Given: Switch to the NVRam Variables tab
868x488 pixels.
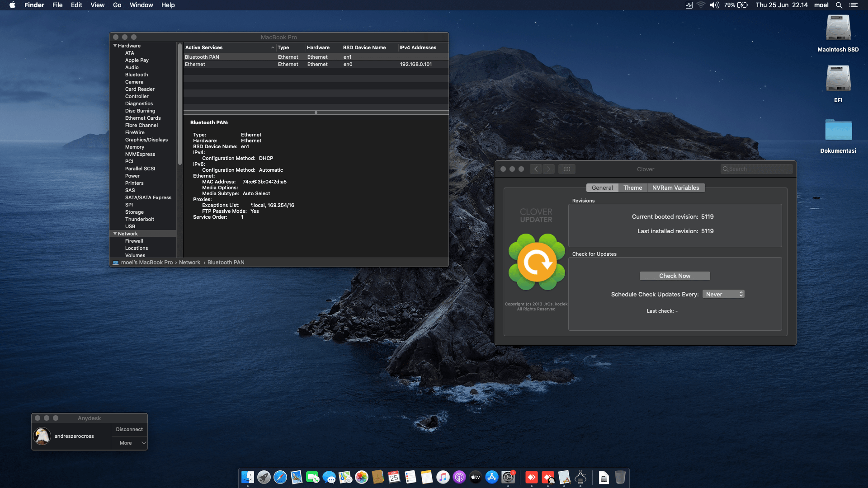Looking at the screenshot, I should (675, 188).
